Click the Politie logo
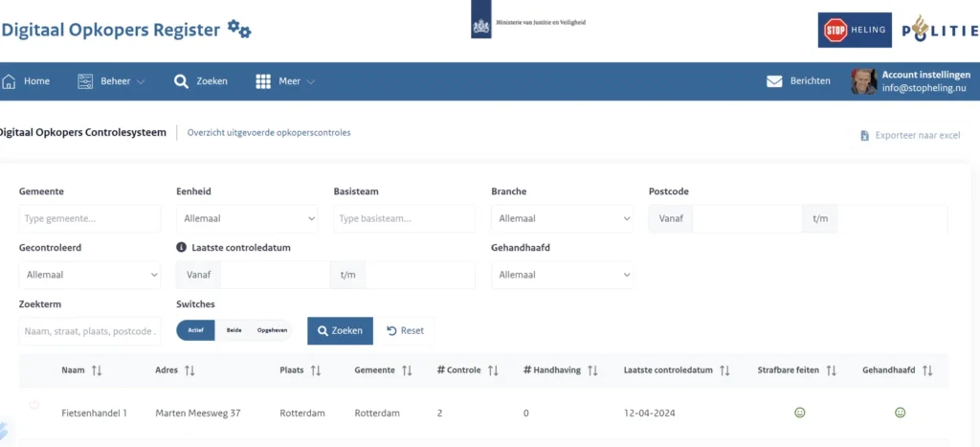The height and width of the screenshot is (447, 980). click(940, 30)
